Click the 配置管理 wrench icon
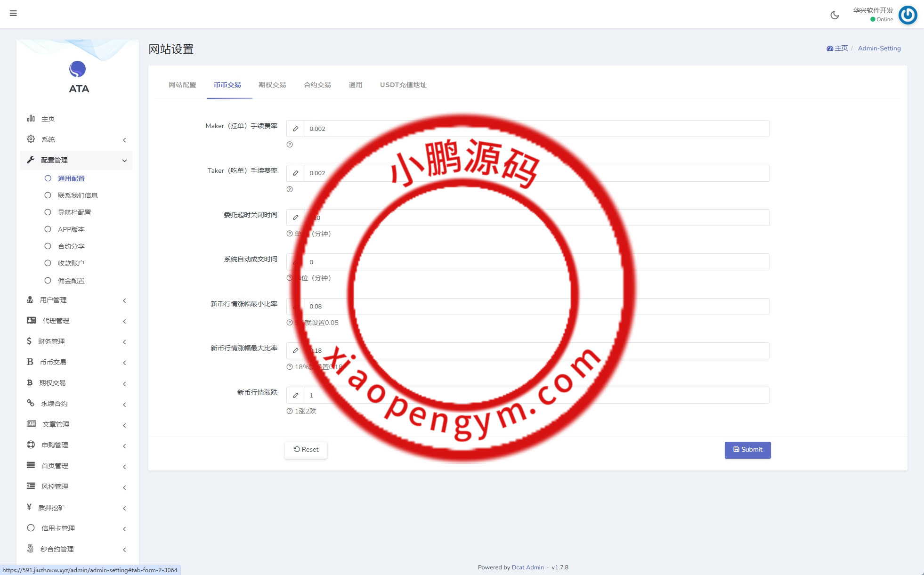The image size is (924, 575). (x=31, y=160)
